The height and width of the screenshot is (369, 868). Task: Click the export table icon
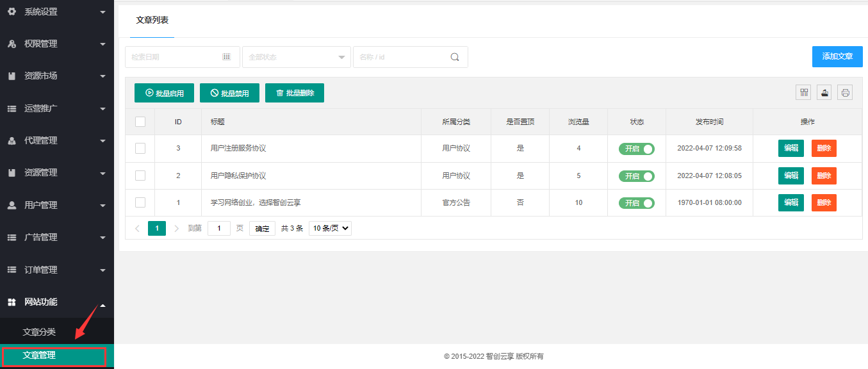(x=824, y=92)
